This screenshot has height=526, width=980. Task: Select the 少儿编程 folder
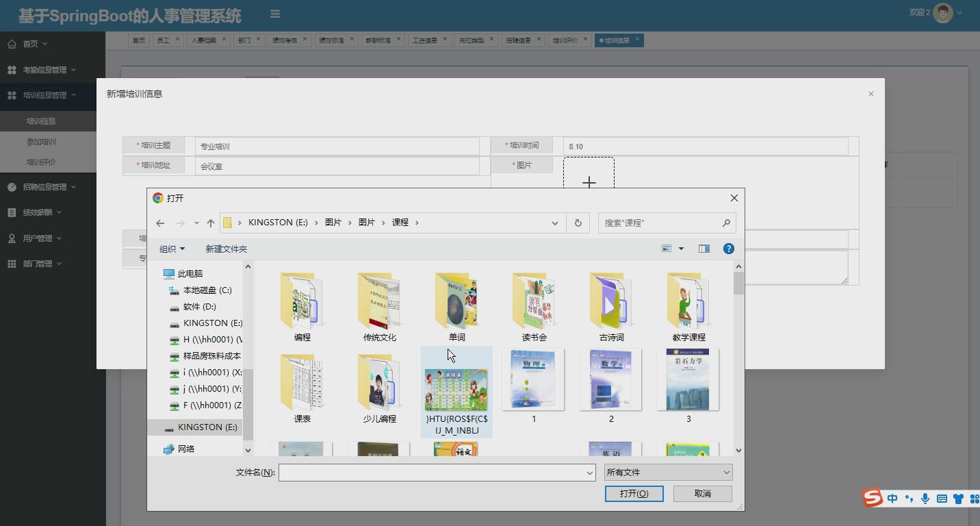click(x=379, y=388)
